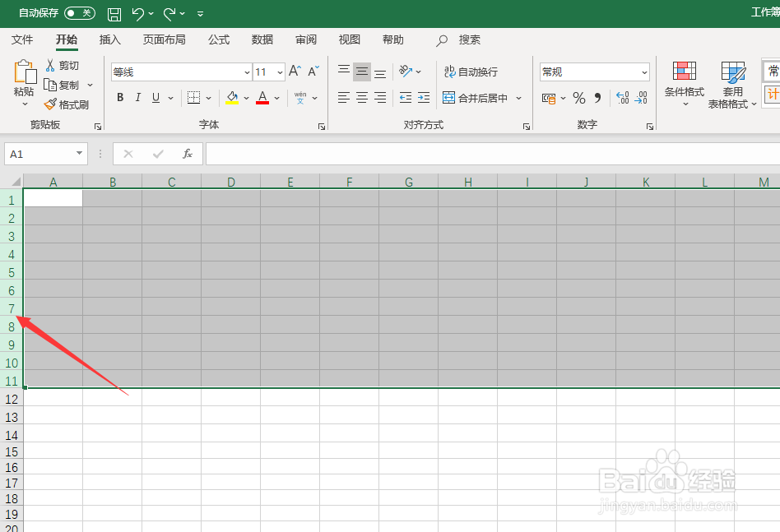Select middle vertical alignment
Screen dimensions: 780x532
pyautogui.click(x=362, y=71)
